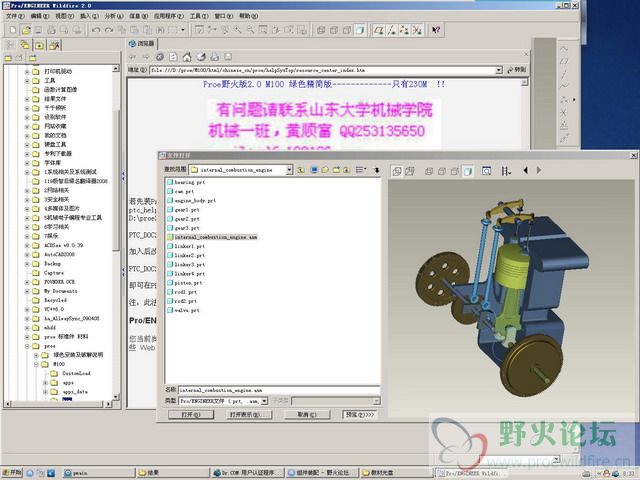
Task: Click the refit zoom icon in preview toolbar
Action: pos(486,171)
